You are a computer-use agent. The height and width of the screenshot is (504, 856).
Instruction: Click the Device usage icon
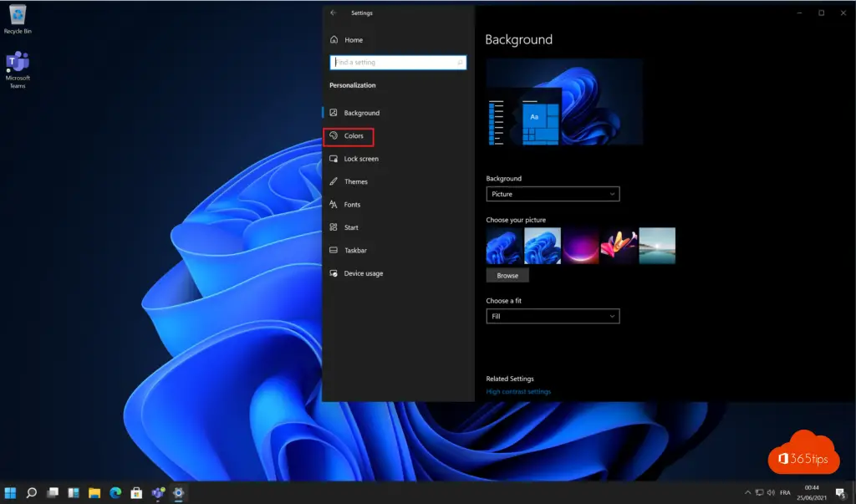tap(334, 273)
